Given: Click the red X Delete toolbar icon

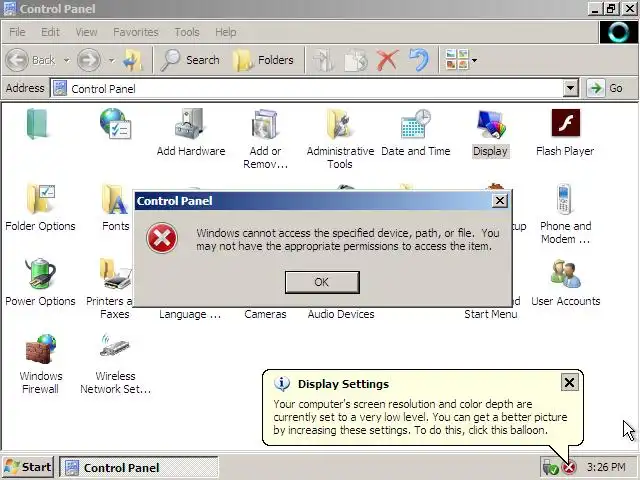Looking at the screenshot, I should point(387,60).
